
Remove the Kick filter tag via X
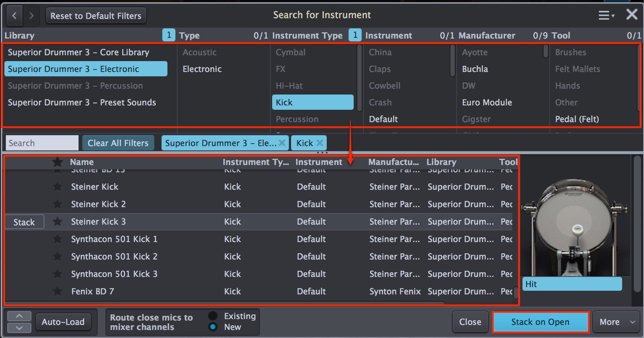pos(320,143)
